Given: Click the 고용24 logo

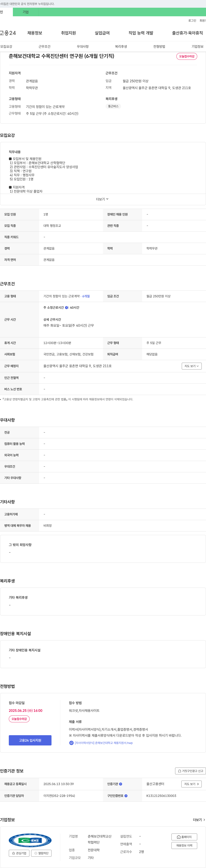Looking at the screenshot, I should point(8,33).
